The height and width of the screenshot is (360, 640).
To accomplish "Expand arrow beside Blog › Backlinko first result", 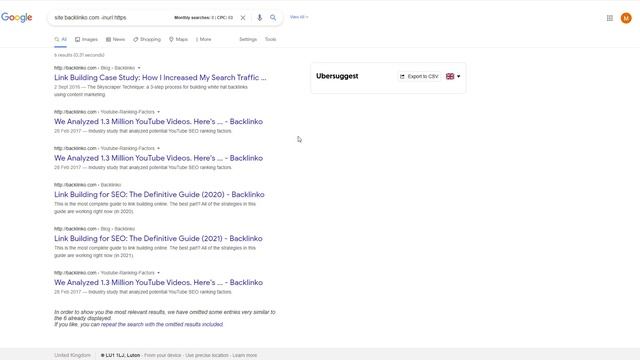I will click(139, 68).
